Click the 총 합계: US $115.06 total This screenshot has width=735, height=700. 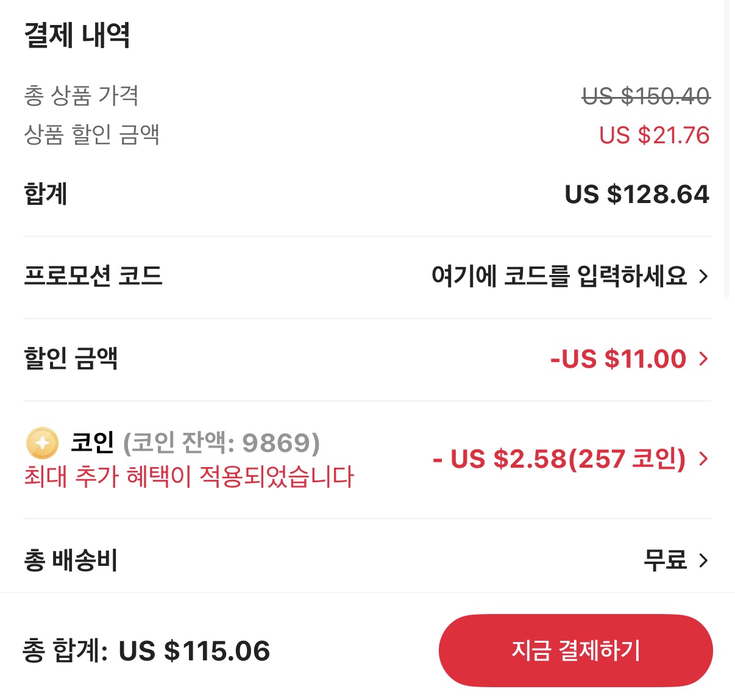click(x=146, y=651)
